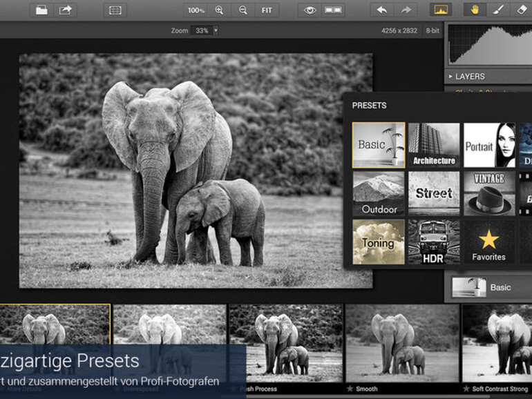Favorite the Smooth preset star
The height and width of the screenshot is (399, 532).
(x=349, y=389)
